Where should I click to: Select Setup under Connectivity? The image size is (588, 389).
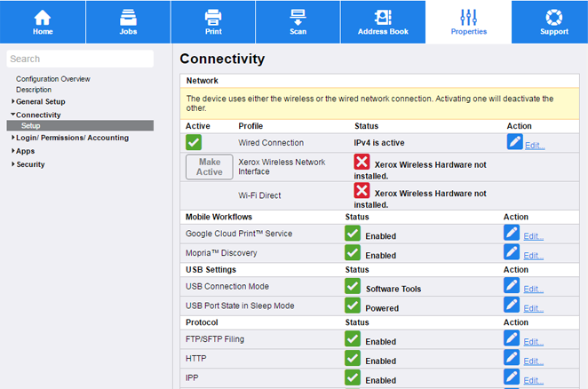pyautogui.click(x=31, y=126)
